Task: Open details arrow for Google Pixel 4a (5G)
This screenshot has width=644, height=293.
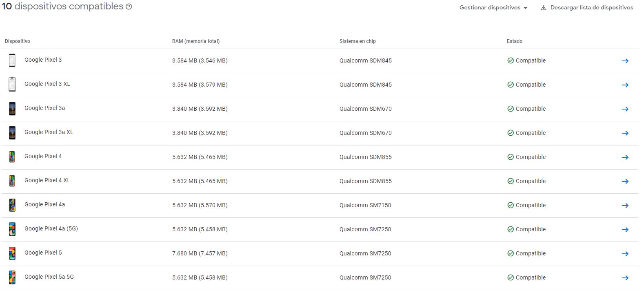Action: coord(625,230)
